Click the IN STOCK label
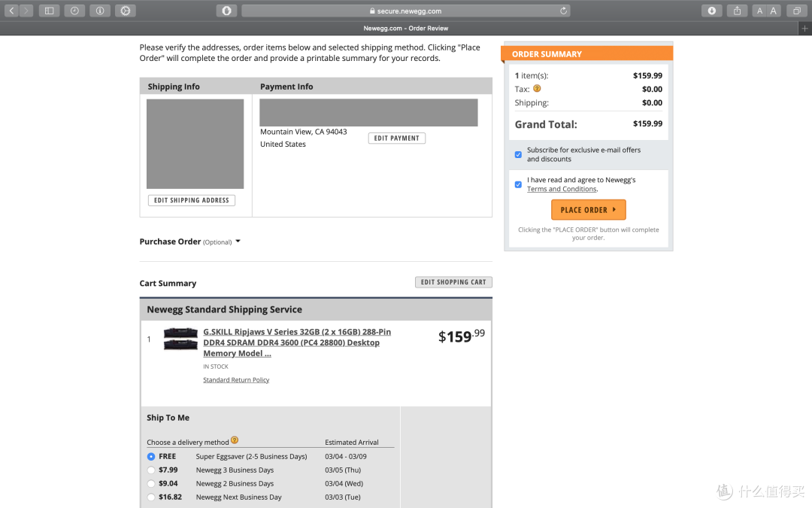 (x=216, y=367)
